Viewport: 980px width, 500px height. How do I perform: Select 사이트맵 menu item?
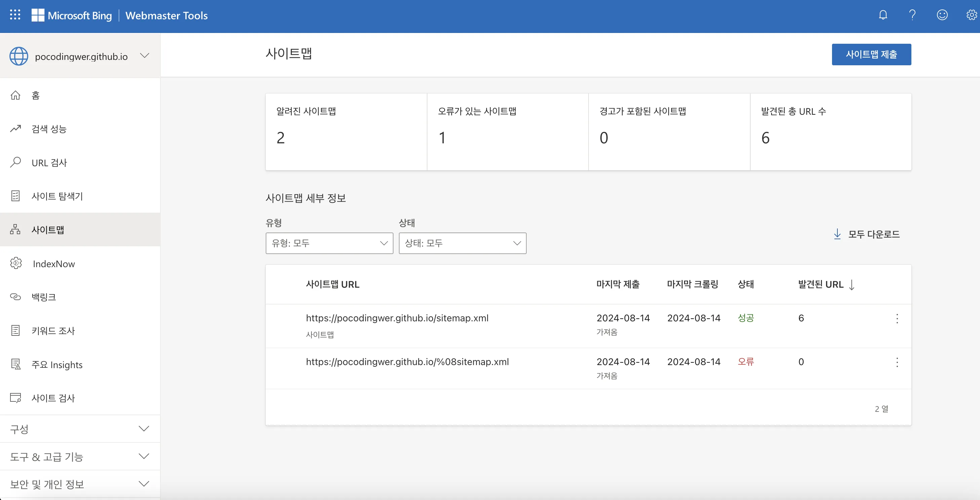(80, 229)
